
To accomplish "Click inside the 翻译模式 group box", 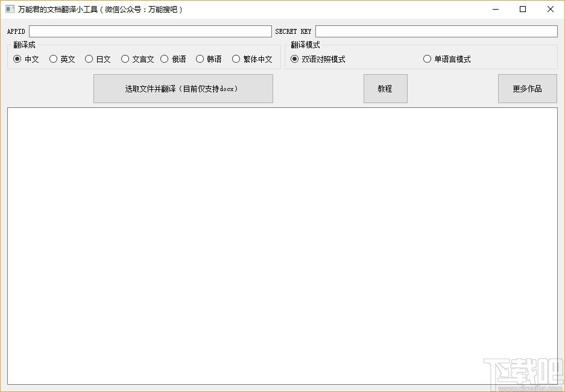I will 422,54.
